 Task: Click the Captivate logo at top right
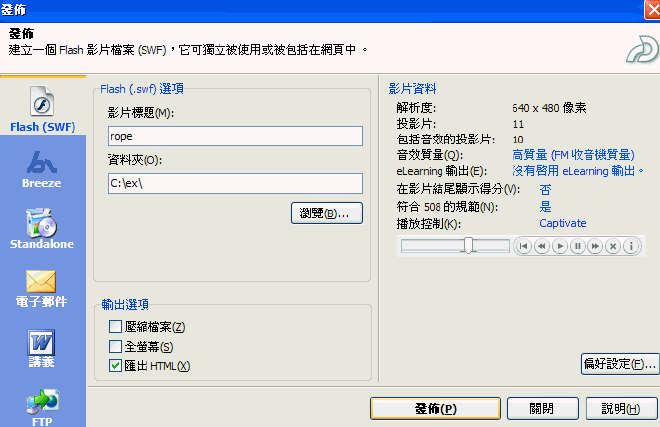pyautogui.click(x=641, y=49)
